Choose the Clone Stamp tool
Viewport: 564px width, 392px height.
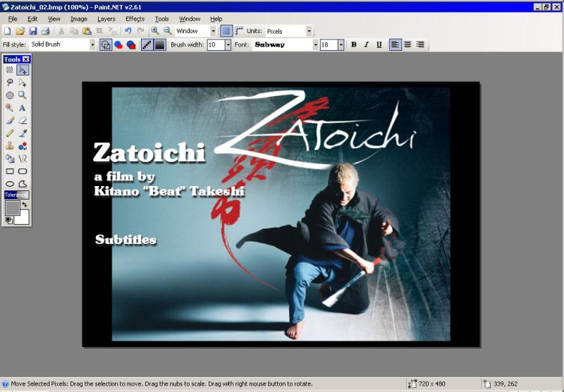pos(10,146)
